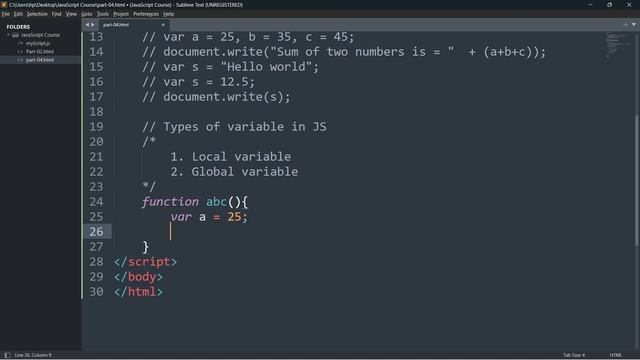This screenshot has width=640, height=360.
Task: Click the FOLDERS sidebar heading
Action: (x=18, y=27)
